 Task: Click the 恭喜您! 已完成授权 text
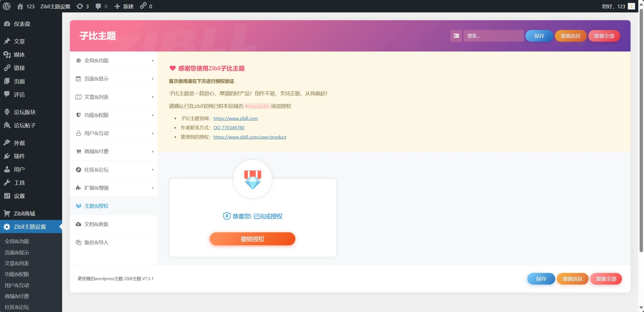point(257,216)
